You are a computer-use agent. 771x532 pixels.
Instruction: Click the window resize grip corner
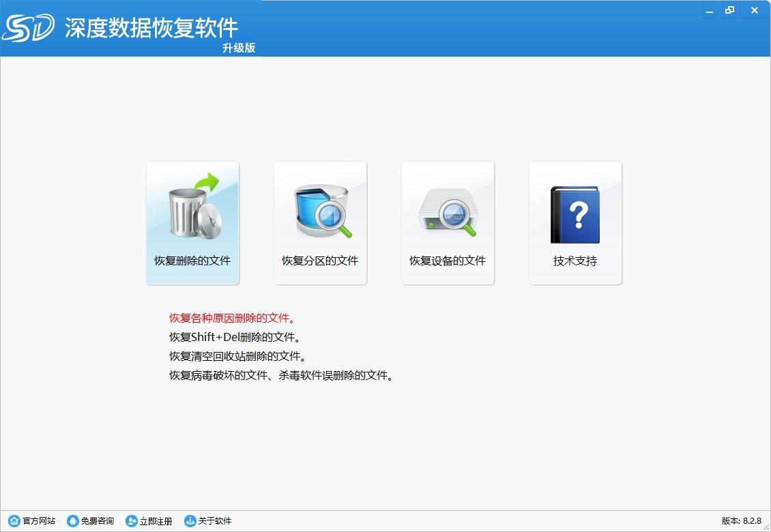coord(766,528)
